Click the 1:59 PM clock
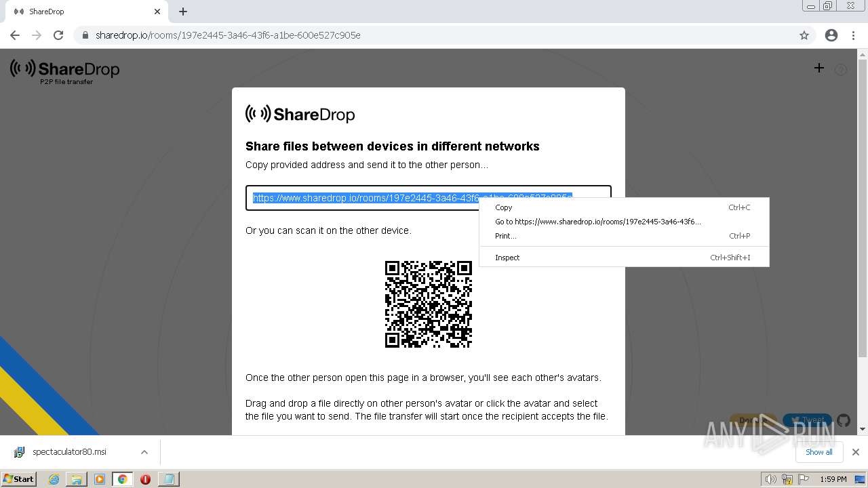 [833, 479]
